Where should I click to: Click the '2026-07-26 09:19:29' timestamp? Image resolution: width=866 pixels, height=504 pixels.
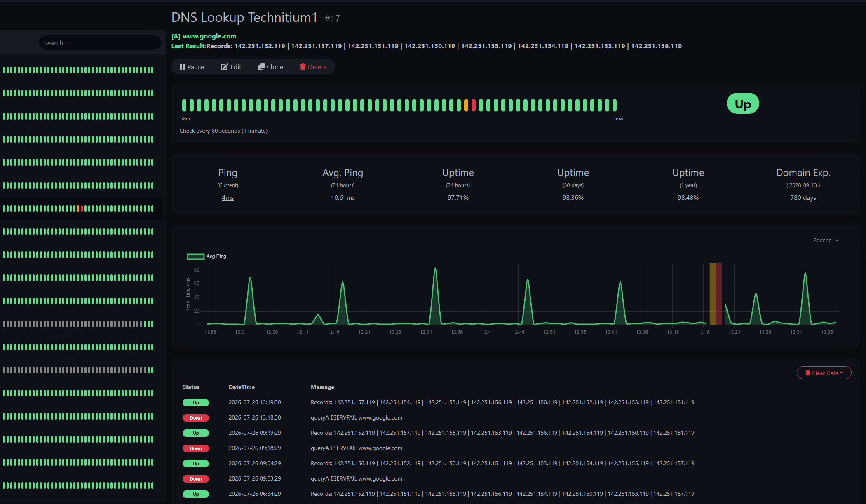click(255, 433)
